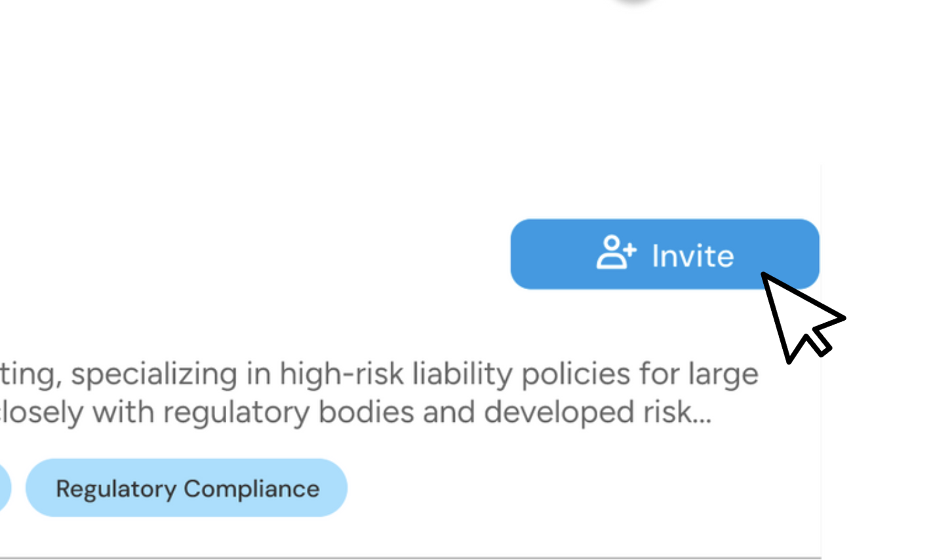The image size is (952, 560).
Task: Open the description starting 'specializing in high-risk liability'
Action: 379,393
